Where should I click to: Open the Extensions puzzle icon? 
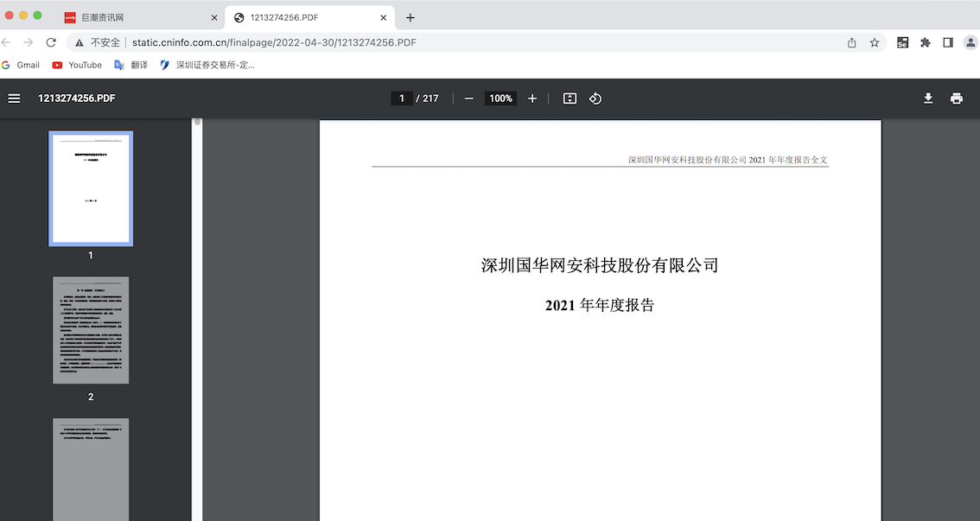(x=926, y=42)
